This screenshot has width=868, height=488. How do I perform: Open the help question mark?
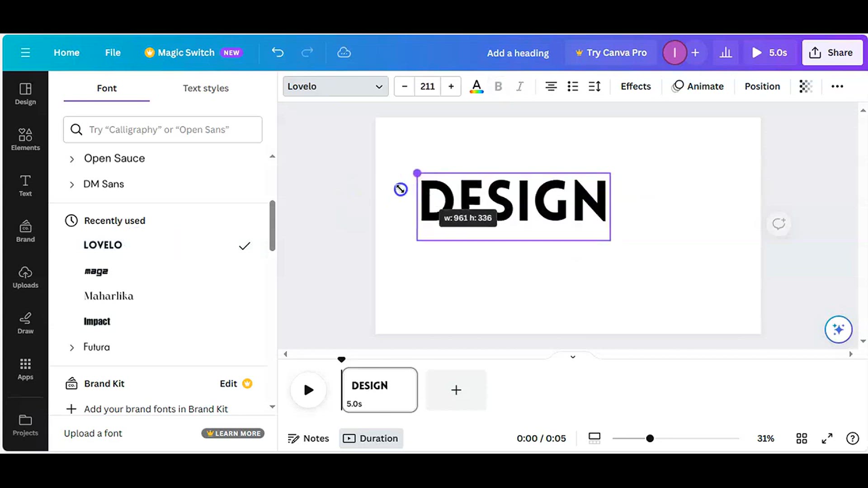point(853,438)
